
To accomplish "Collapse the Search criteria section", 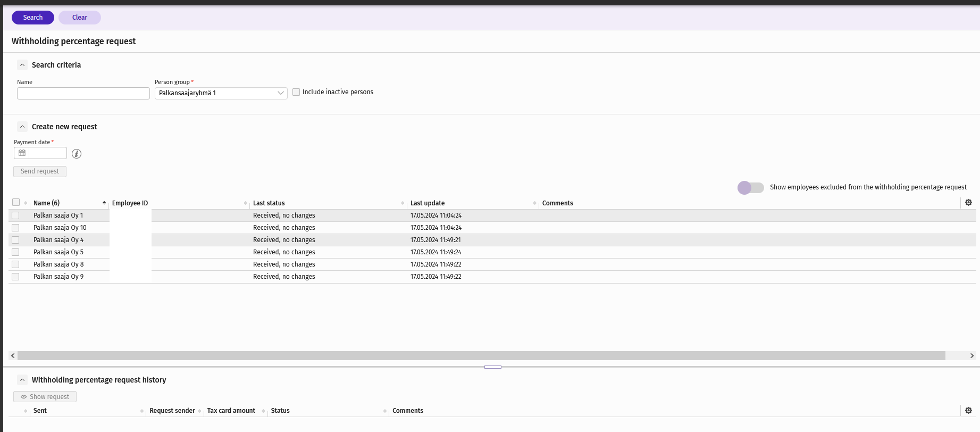I will (22, 65).
